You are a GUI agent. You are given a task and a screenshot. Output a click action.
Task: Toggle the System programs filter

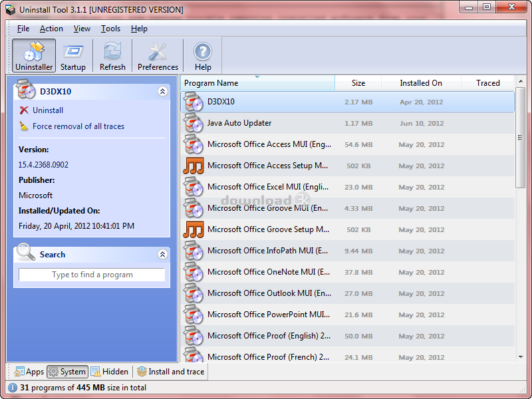66,372
